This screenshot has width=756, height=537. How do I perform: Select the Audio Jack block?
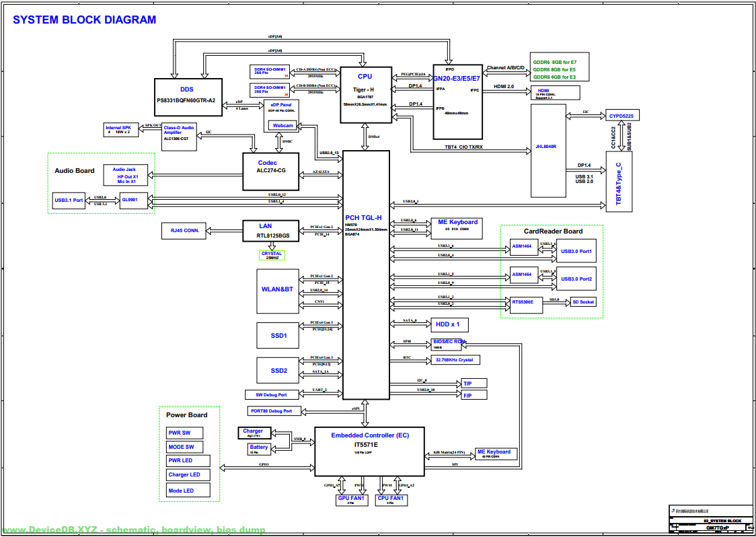click(126, 175)
